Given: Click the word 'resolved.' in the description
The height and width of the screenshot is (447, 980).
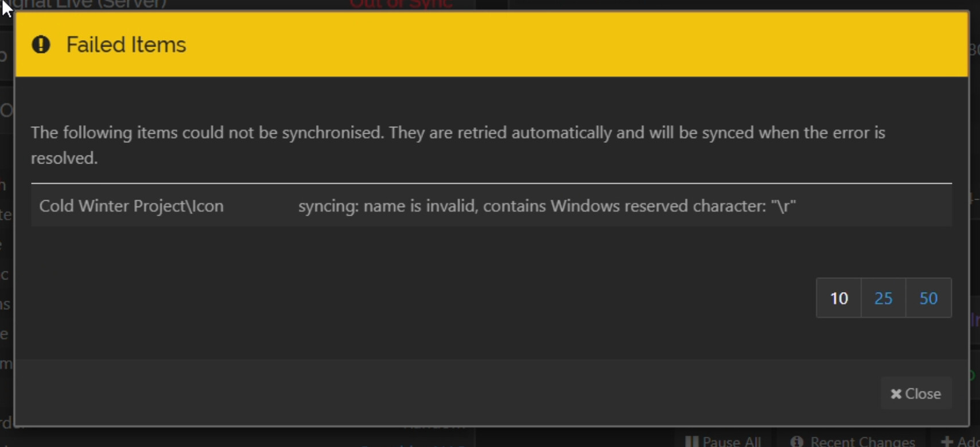Looking at the screenshot, I should click(64, 158).
